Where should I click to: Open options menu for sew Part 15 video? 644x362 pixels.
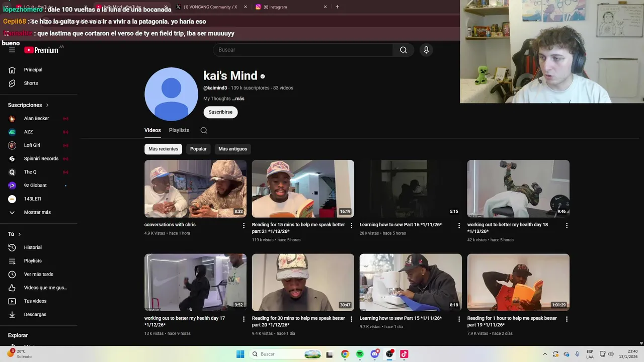click(459, 319)
